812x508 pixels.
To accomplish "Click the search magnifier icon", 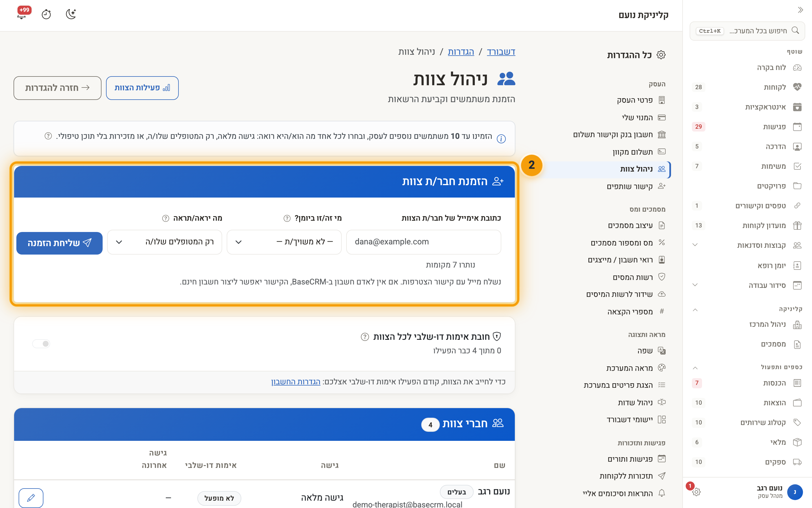I will [795, 30].
